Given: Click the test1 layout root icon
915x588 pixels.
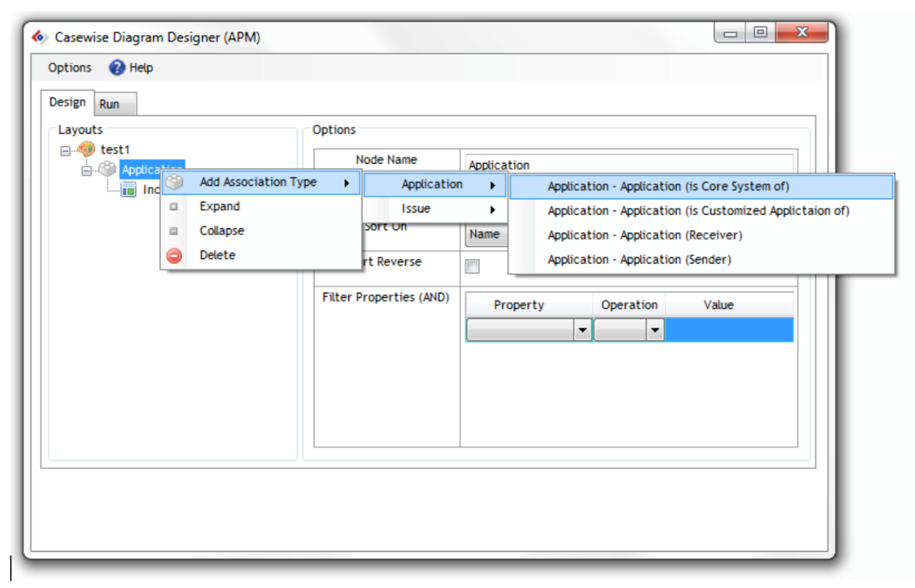Looking at the screenshot, I should 87,149.
